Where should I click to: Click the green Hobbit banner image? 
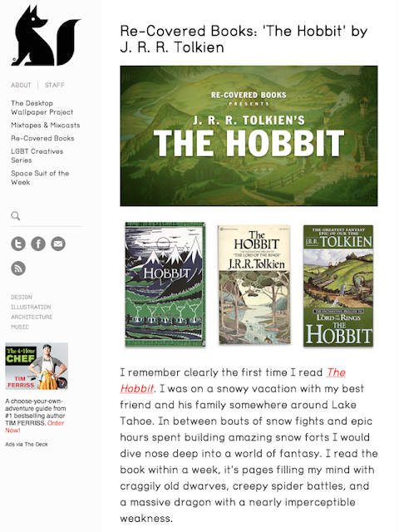249,136
